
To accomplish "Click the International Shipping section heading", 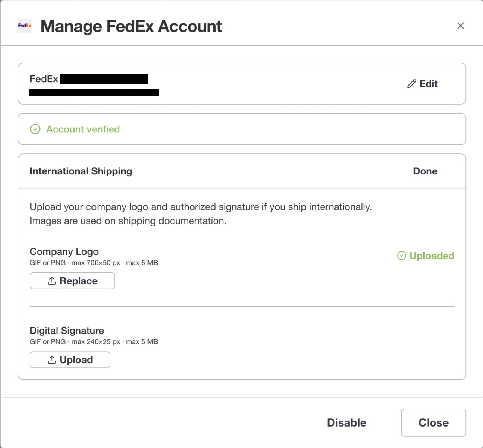I will coord(81,171).
